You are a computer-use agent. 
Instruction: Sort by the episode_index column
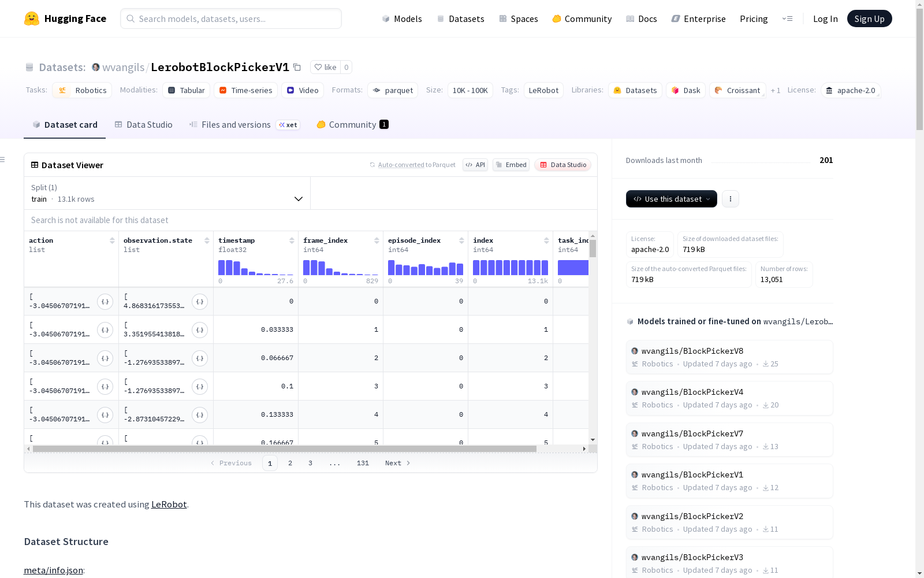pyautogui.click(x=461, y=240)
